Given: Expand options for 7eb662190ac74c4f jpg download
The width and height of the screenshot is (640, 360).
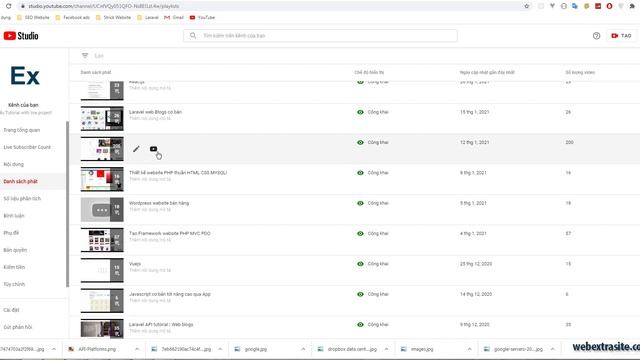Looking at the screenshot, I should tap(220, 349).
